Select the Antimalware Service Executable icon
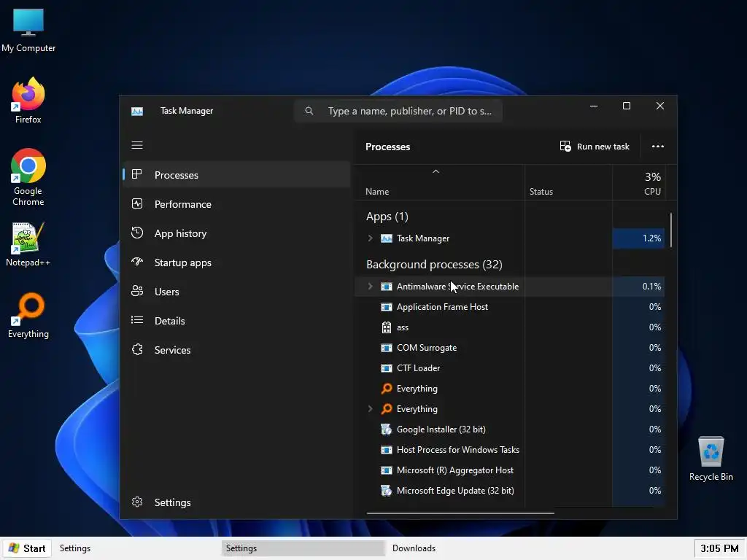This screenshot has width=747, height=560. coord(387,286)
